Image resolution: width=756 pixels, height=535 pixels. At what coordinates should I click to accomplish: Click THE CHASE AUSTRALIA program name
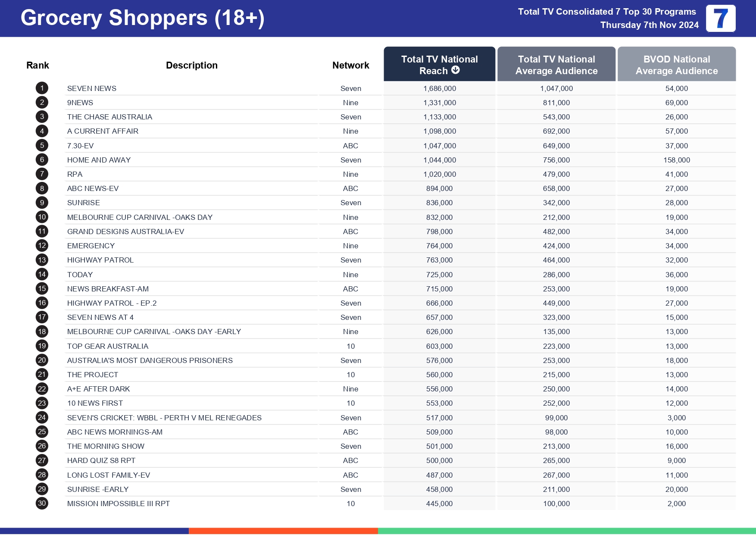pyautogui.click(x=109, y=117)
